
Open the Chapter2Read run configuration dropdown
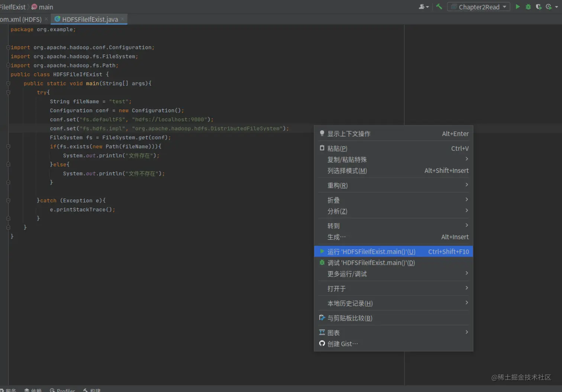click(478, 7)
